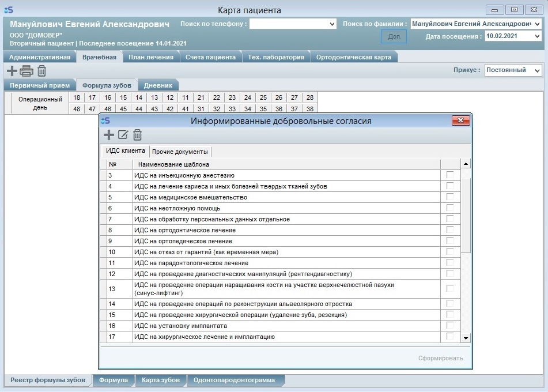
Task: Expand the Поиск по телефону combo box
Action: pos(331,24)
